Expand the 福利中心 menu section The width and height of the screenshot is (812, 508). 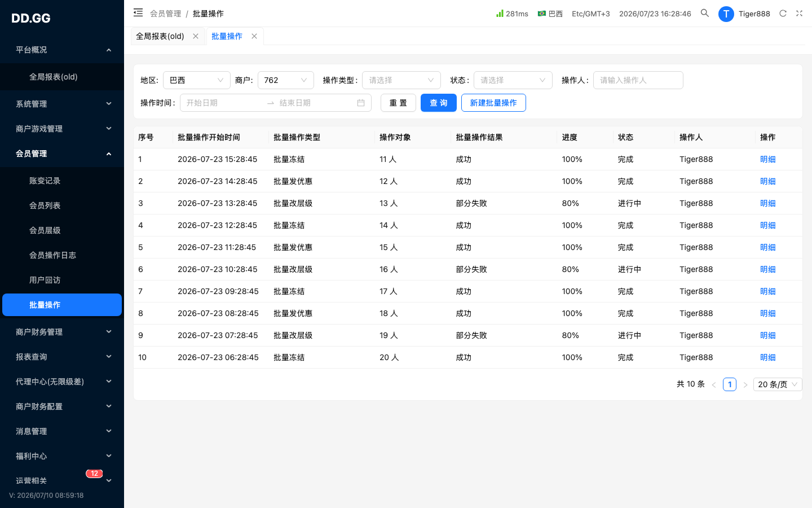[62, 456]
